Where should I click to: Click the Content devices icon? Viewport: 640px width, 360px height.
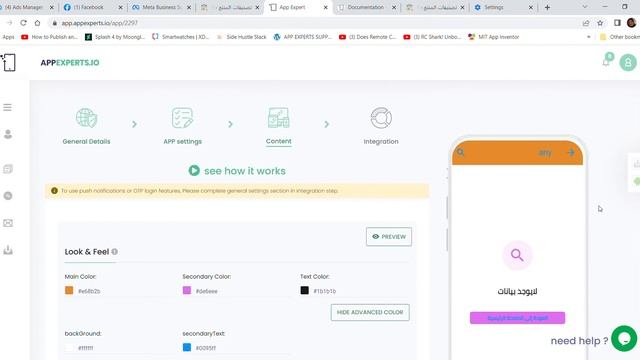(x=279, y=118)
